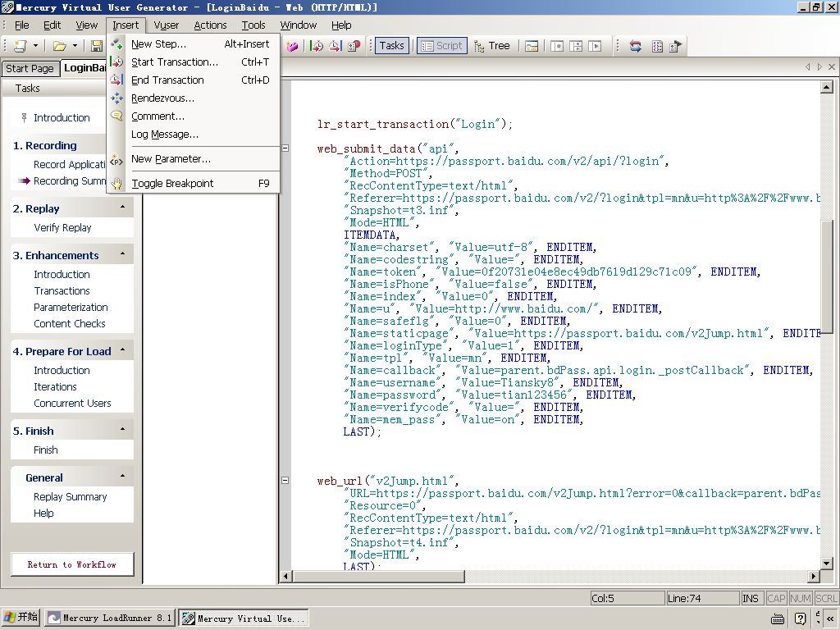Choose New Parameter menu entry

pyautogui.click(x=194, y=159)
